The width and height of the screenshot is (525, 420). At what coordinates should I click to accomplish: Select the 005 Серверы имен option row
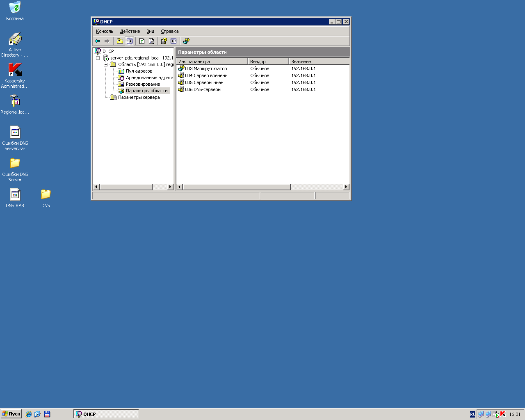(x=263, y=82)
